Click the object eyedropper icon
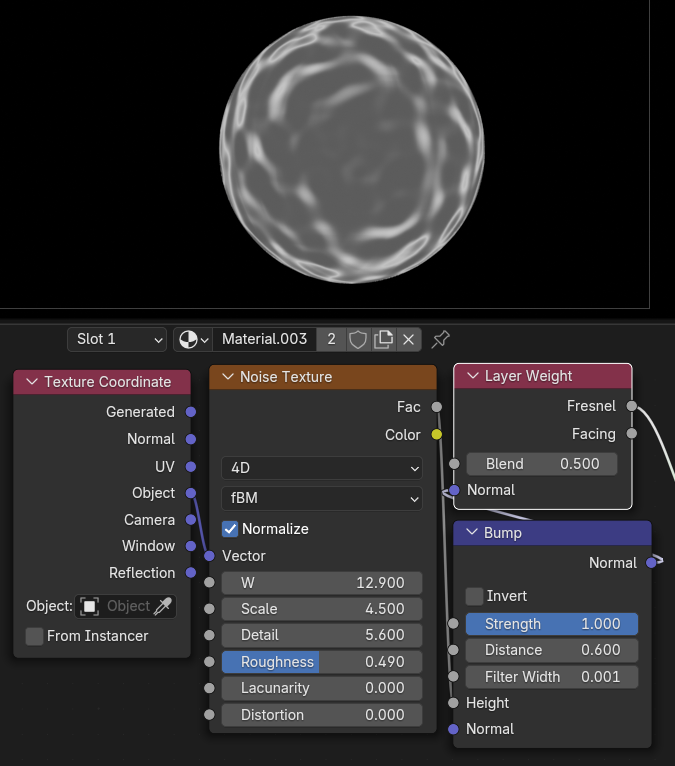This screenshot has width=675, height=766. click(x=163, y=606)
